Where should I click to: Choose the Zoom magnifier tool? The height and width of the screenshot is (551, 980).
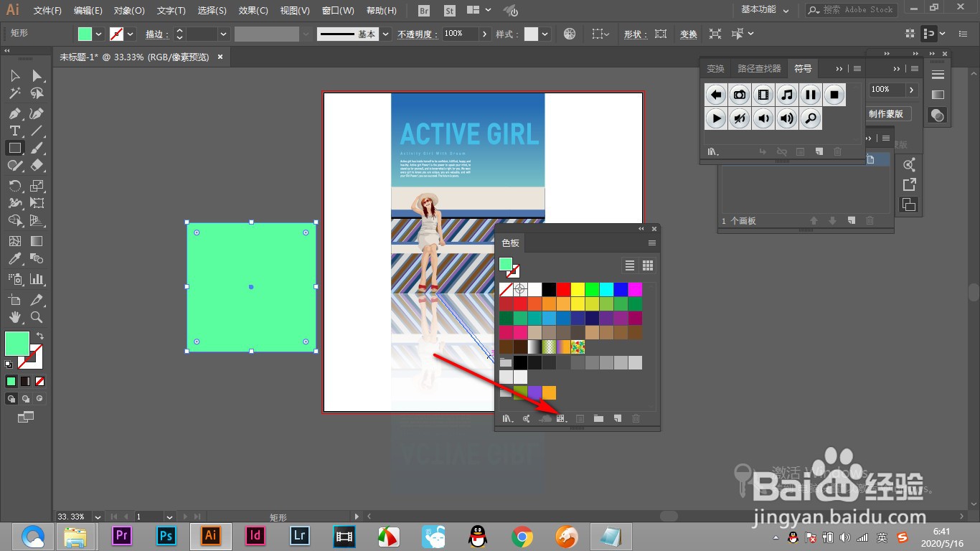tap(37, 317)
